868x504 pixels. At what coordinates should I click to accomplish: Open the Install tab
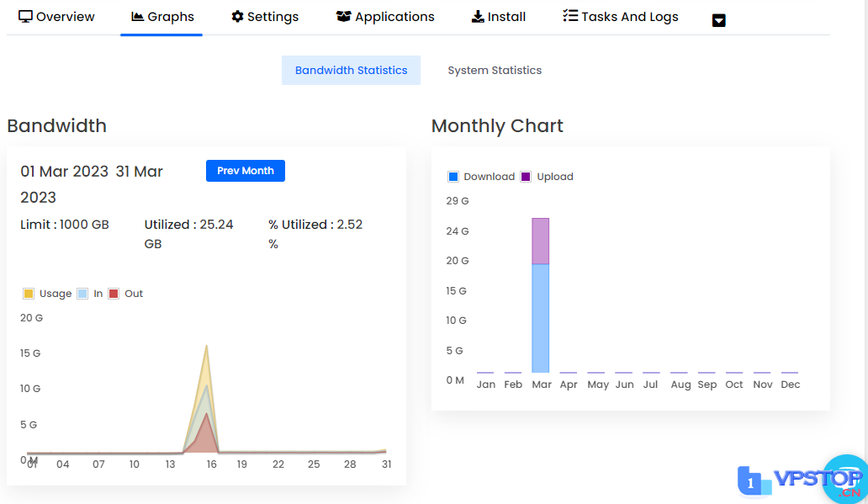point(498,17)
